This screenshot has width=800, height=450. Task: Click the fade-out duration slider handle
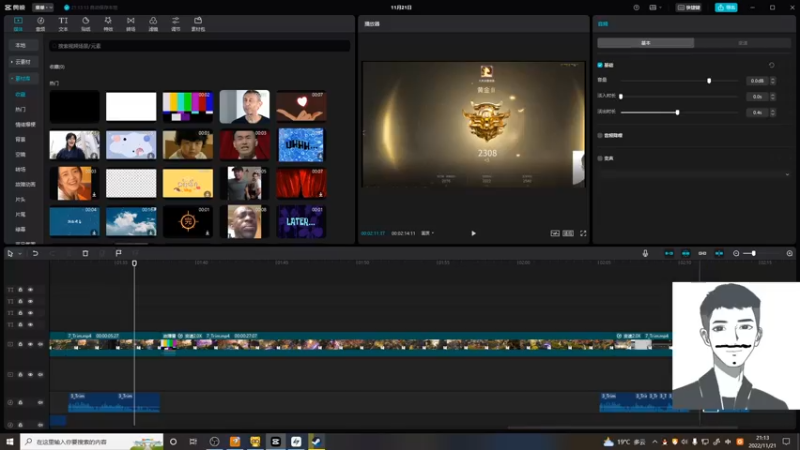coord(678,112)
